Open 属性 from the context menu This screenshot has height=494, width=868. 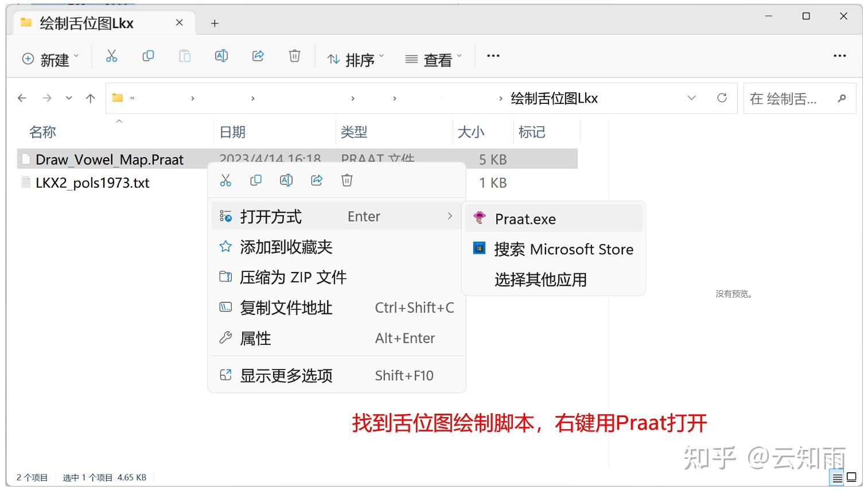point(337,338)
